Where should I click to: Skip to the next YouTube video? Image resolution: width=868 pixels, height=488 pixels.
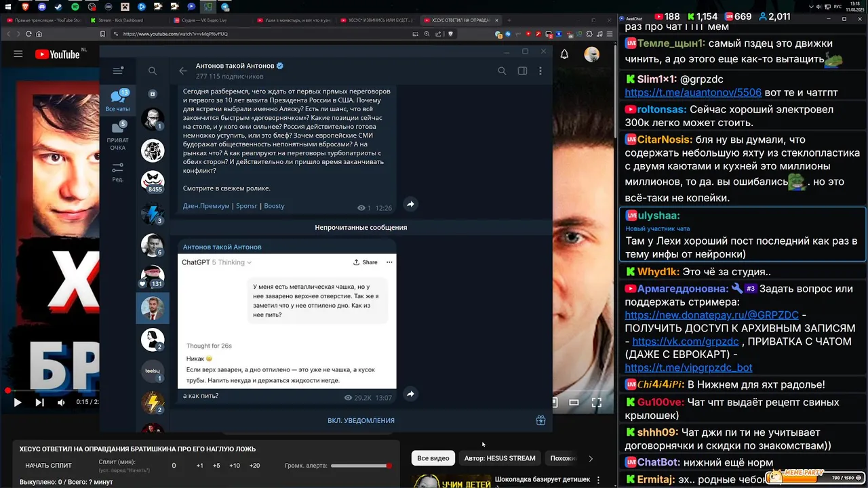click(39, 402)
